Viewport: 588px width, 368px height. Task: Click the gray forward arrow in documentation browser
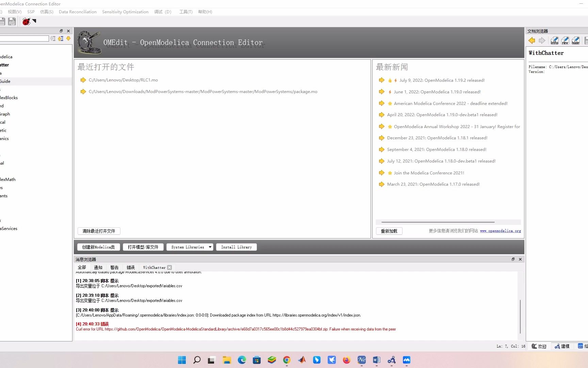coord(542,41)
